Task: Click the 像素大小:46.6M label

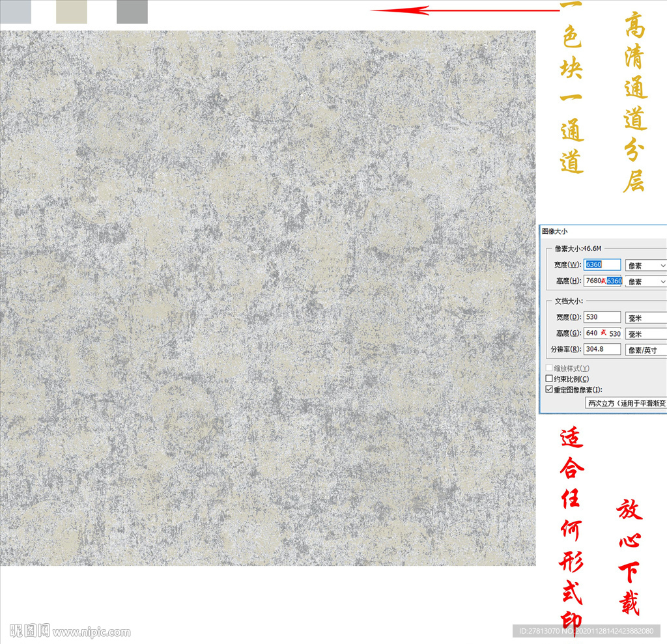Action: click(x=578, y=248)
